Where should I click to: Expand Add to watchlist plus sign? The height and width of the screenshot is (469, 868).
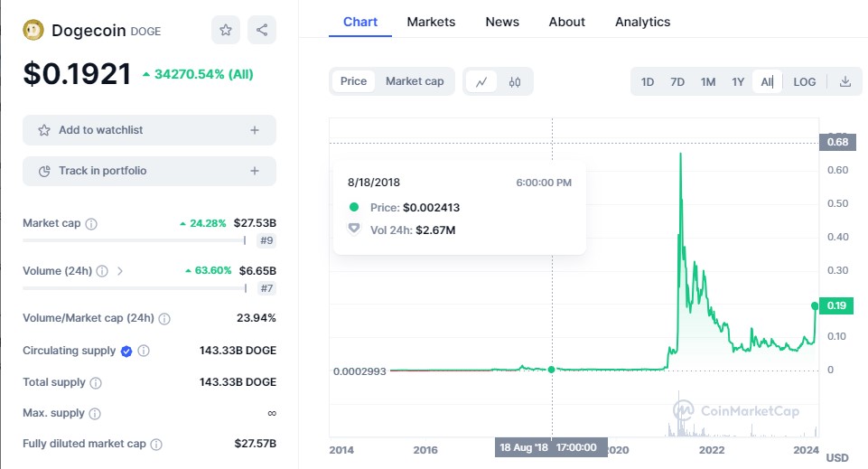point(255,130)
